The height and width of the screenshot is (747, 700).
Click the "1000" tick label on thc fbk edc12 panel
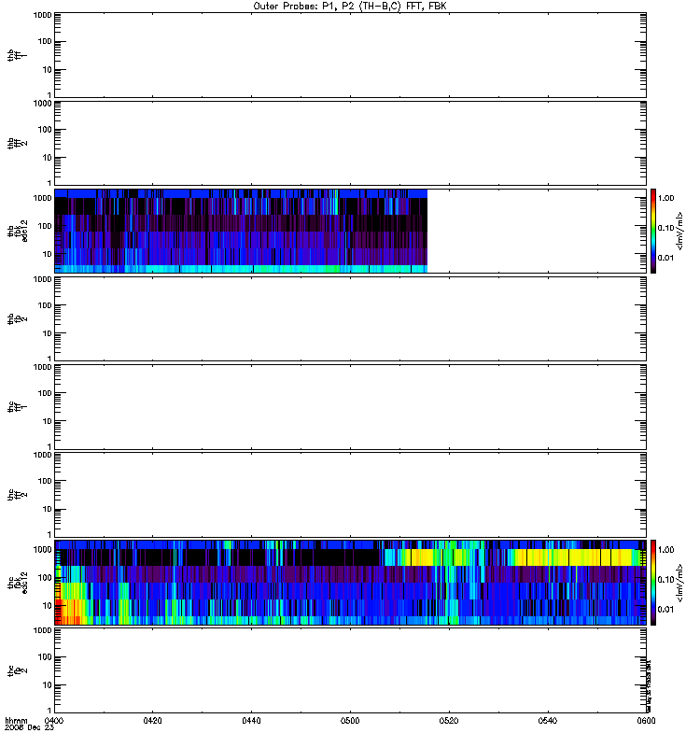click(42, 550)
